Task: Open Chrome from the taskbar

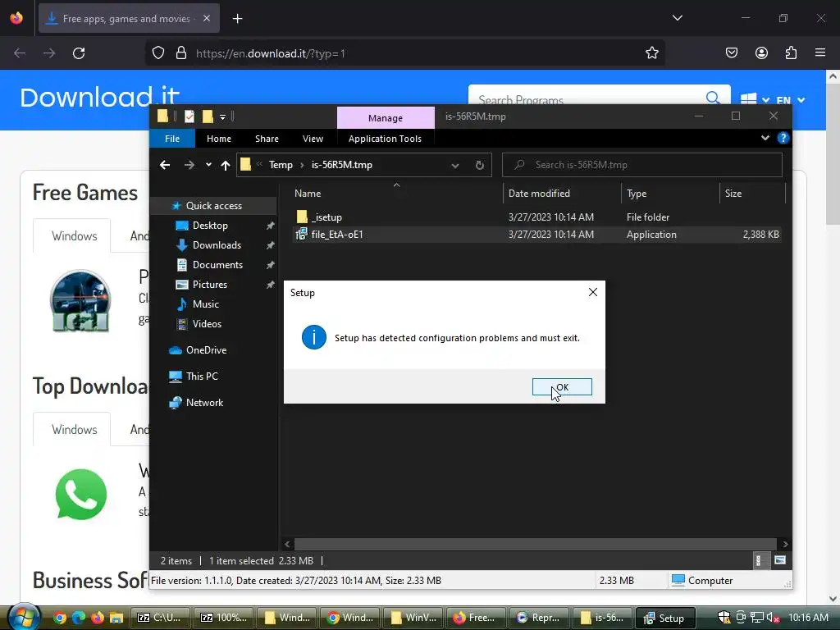Action: coord(59,618)
